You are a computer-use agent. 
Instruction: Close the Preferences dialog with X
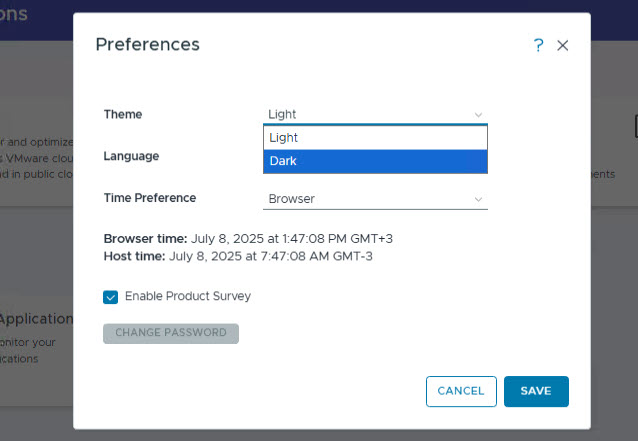(x=563, y=45)
